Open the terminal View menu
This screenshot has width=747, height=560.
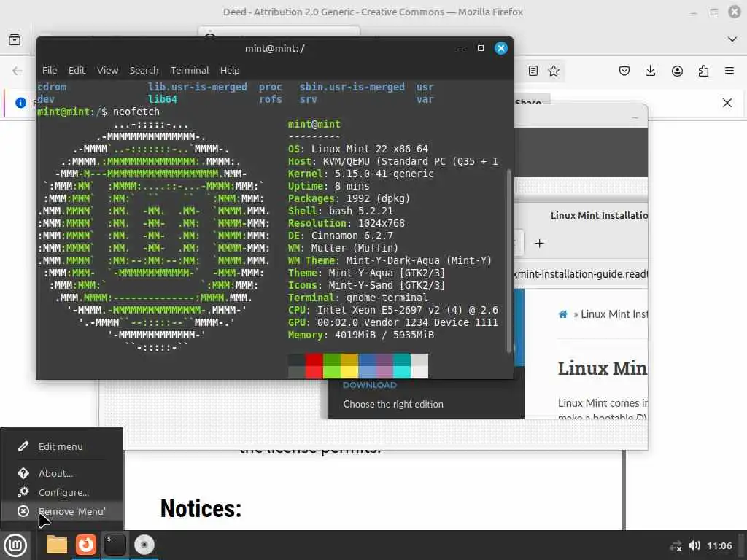108,71
